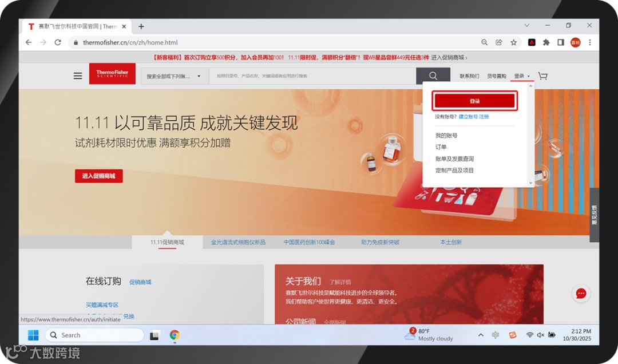Click the taskbar clock showing 2:12 PM
Image resolution: width=618 pixels, height=364 pixels.
coord(577,335)
